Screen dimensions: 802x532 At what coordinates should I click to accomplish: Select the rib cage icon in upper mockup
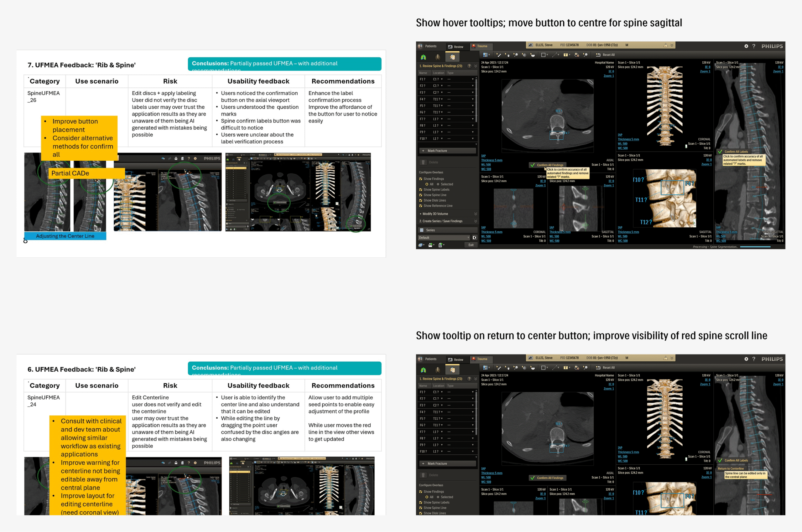click(438, 57)
